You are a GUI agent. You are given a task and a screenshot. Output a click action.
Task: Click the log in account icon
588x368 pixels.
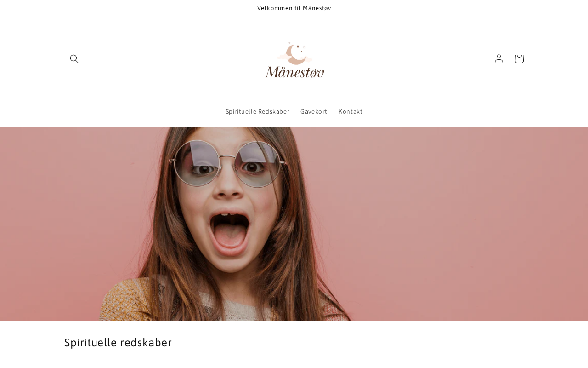[499, 59]
